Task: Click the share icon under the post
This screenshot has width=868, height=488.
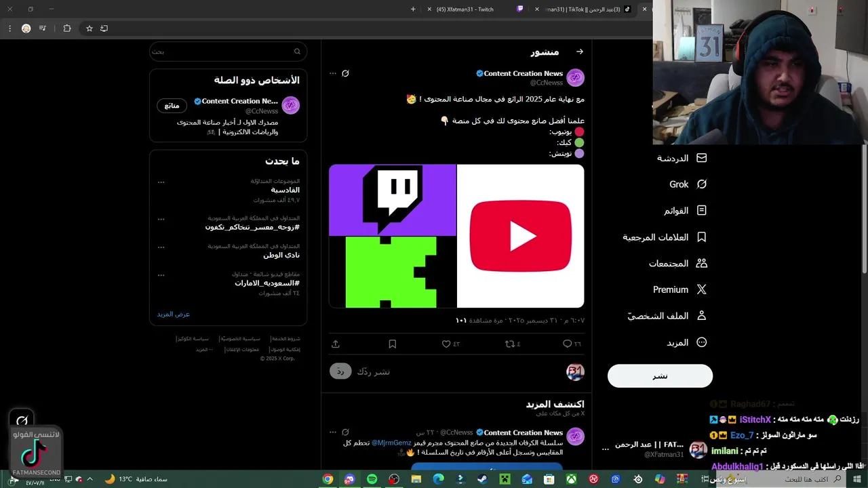Action: (336, 344)
